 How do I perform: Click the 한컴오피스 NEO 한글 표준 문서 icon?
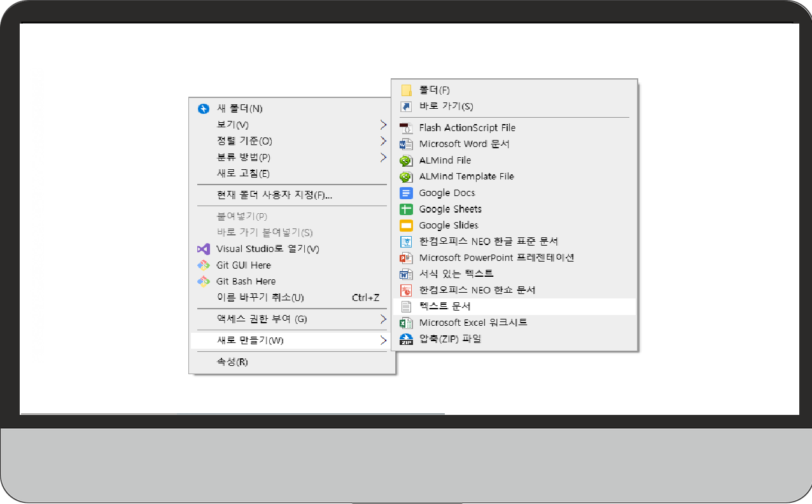406,241
